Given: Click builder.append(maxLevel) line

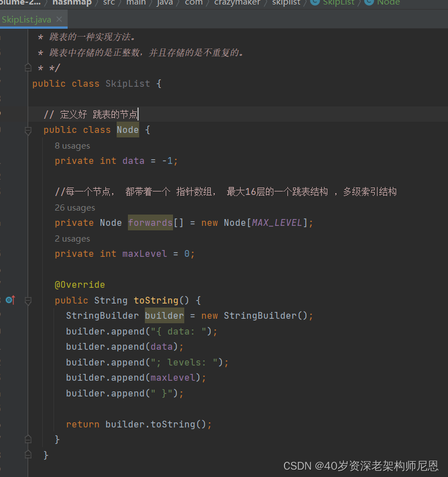Looking at the screenshot, I should (x=136, y=378).
